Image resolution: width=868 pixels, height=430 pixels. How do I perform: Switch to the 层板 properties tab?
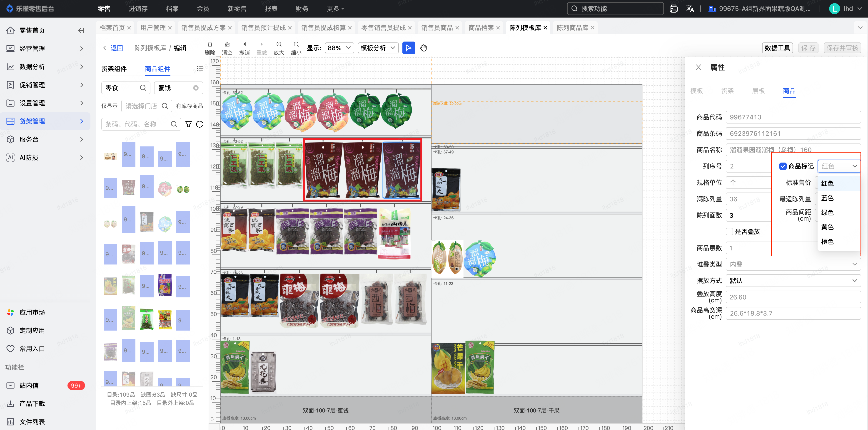pos(758,91)
